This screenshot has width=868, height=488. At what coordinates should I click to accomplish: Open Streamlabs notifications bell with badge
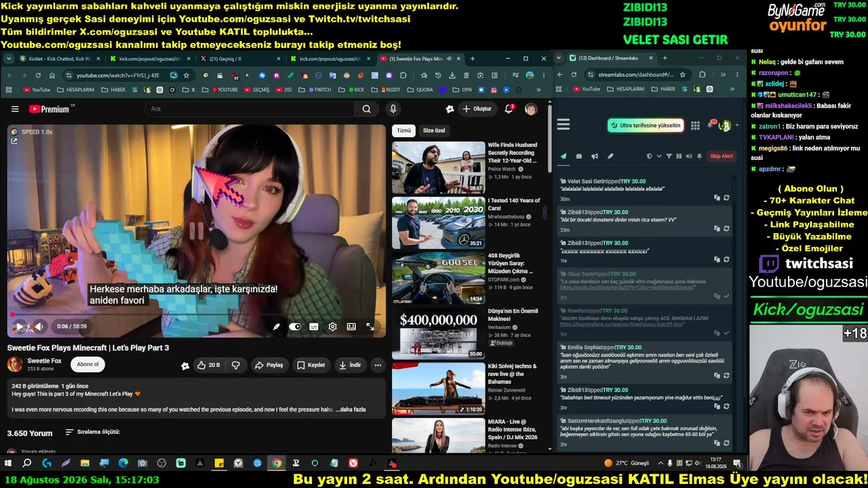711,125
